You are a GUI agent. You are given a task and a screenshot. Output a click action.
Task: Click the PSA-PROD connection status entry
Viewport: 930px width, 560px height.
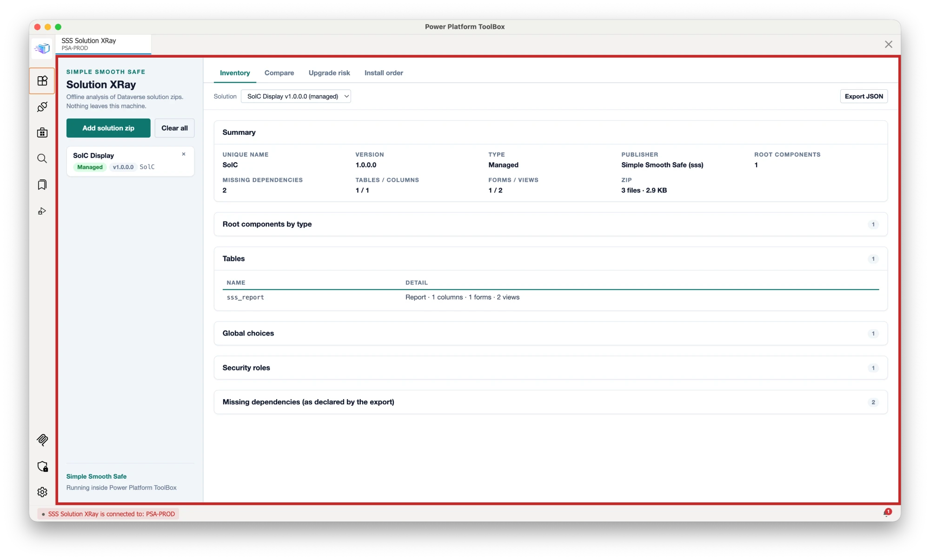(108, 514)
